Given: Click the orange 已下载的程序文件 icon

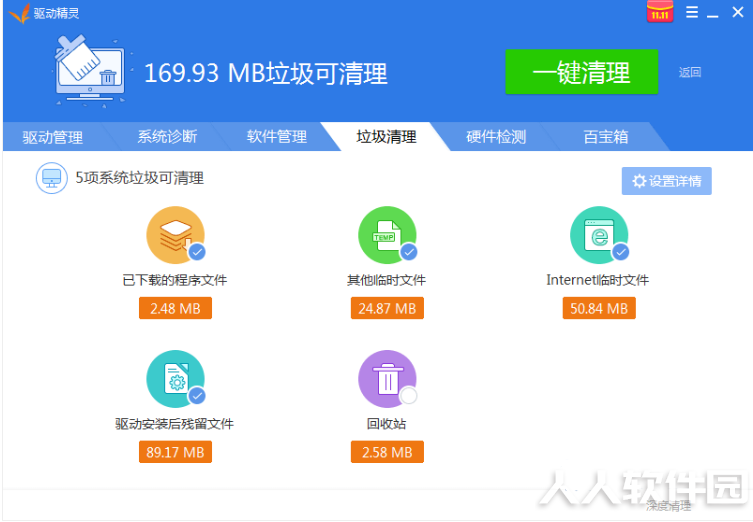Looking at the screenshot, I should pyautogui.click(x=175, y=235).
